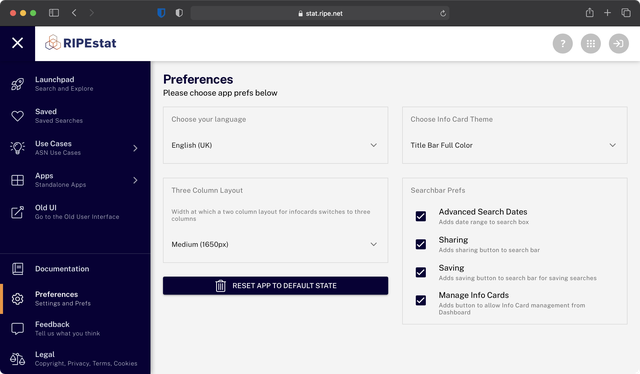Expand Use Cases submenu chevron

point(136,148)
